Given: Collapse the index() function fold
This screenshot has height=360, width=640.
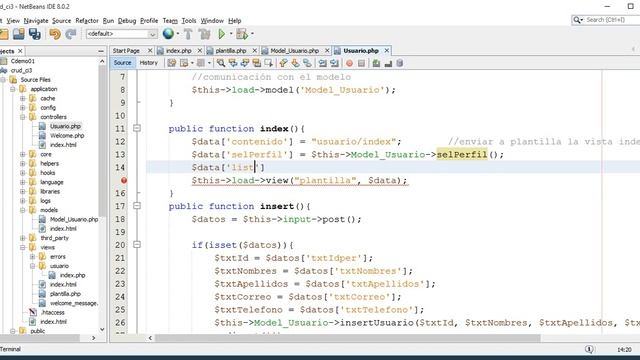Looking at the screenshot, I should click(137, 128).
